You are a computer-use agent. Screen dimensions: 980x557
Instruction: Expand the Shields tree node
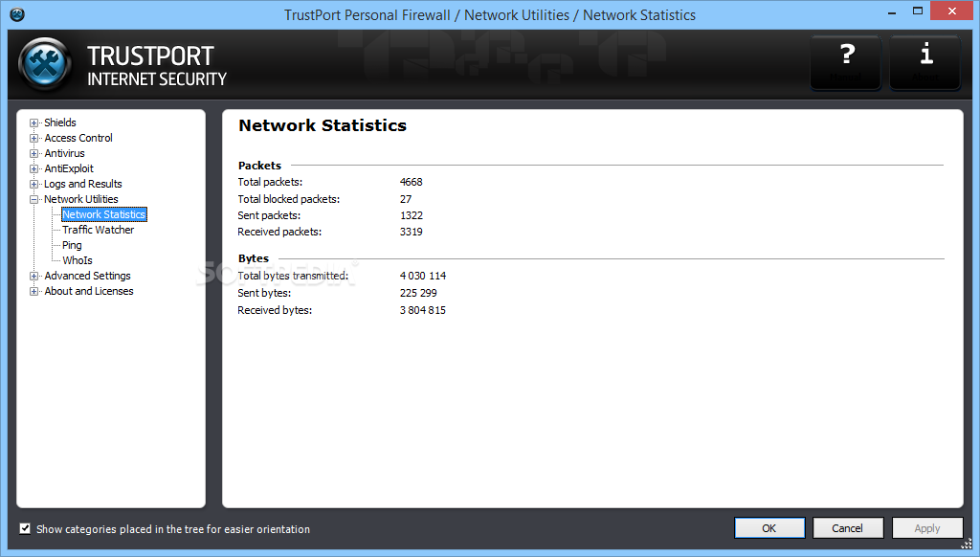point(33,123)
